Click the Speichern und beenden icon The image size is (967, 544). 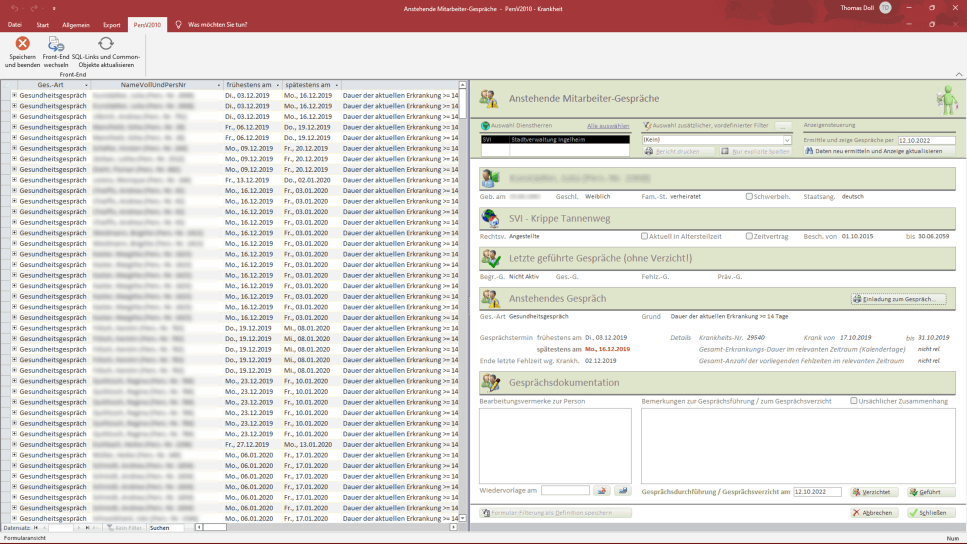tap(22, 44)
